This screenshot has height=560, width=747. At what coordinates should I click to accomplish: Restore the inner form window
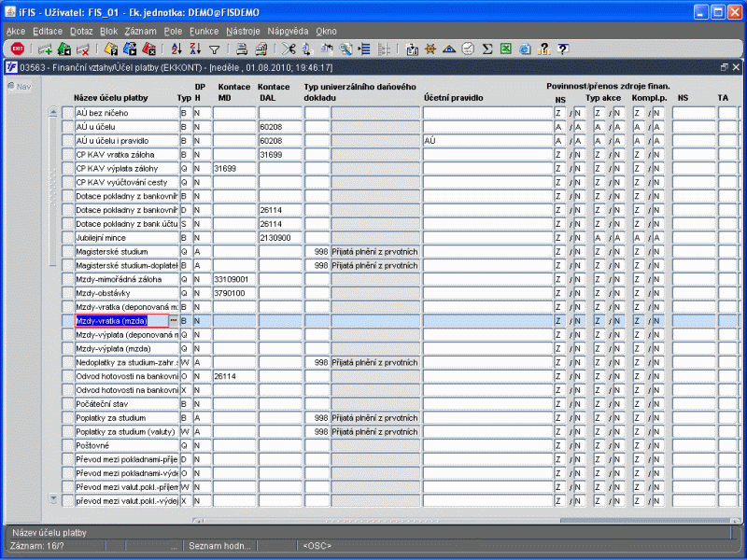(724, 67)
